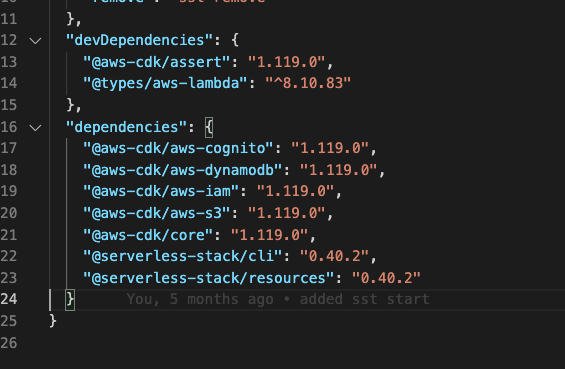This screenshot has width=565, height=369.
Task: Collapse the dependencies block fold arrow
Action: click(35, 128)
